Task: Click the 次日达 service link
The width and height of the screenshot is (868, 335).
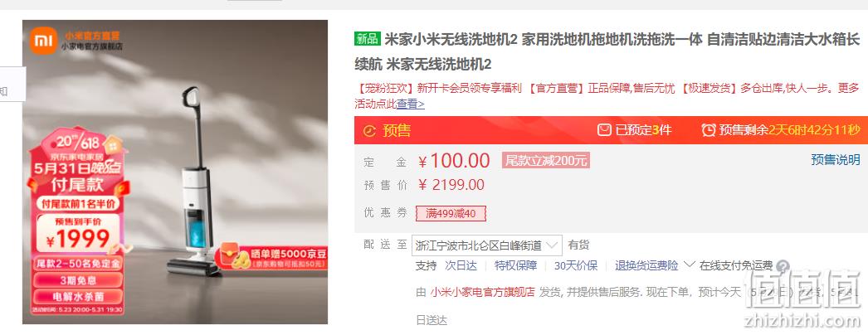Action: tap(461, 266)
